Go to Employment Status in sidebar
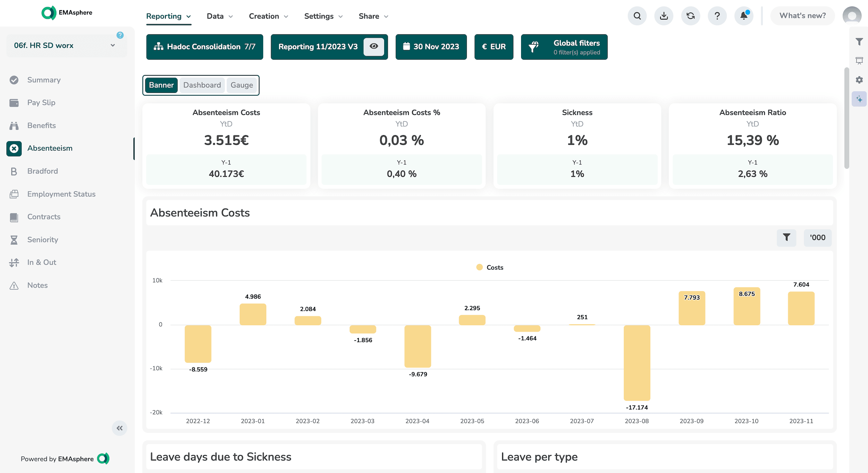 (x=61, y=194)
